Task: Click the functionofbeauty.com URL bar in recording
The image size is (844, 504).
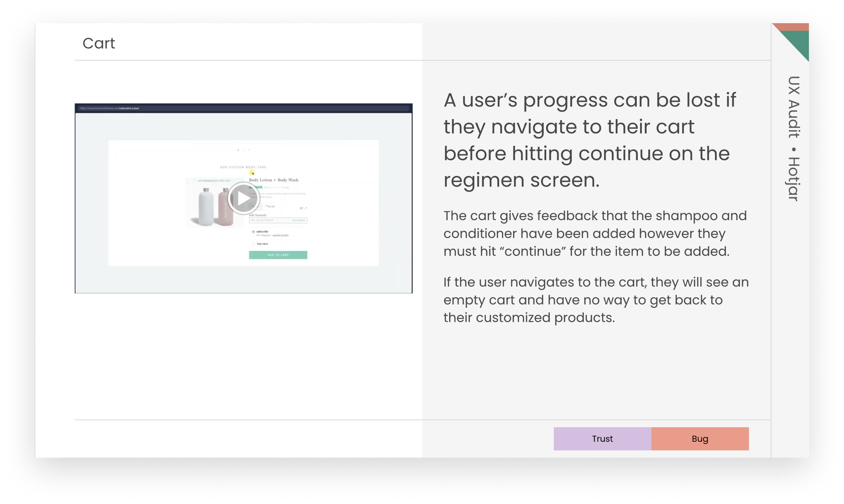Action: click(x=243, y=108)
